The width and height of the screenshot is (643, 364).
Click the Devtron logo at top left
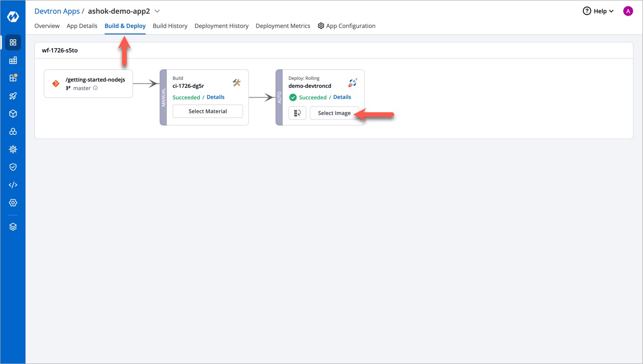tap(12, 16)
